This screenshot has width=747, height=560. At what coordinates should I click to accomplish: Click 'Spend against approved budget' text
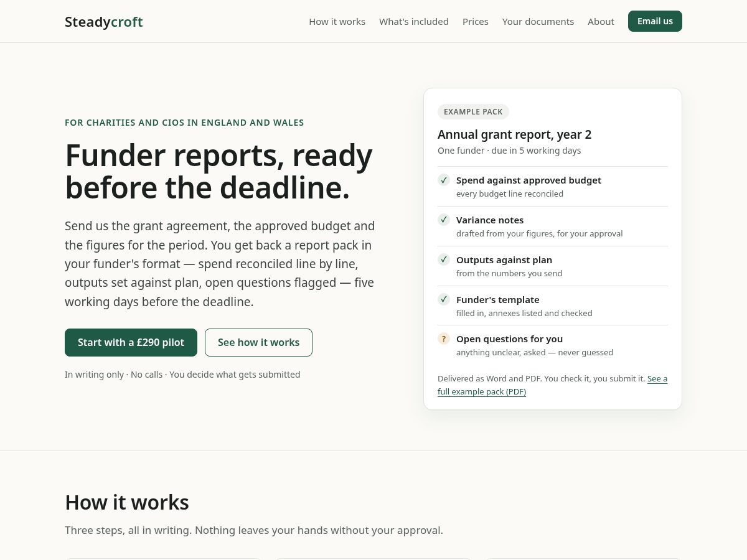click(x=529, y=180)
